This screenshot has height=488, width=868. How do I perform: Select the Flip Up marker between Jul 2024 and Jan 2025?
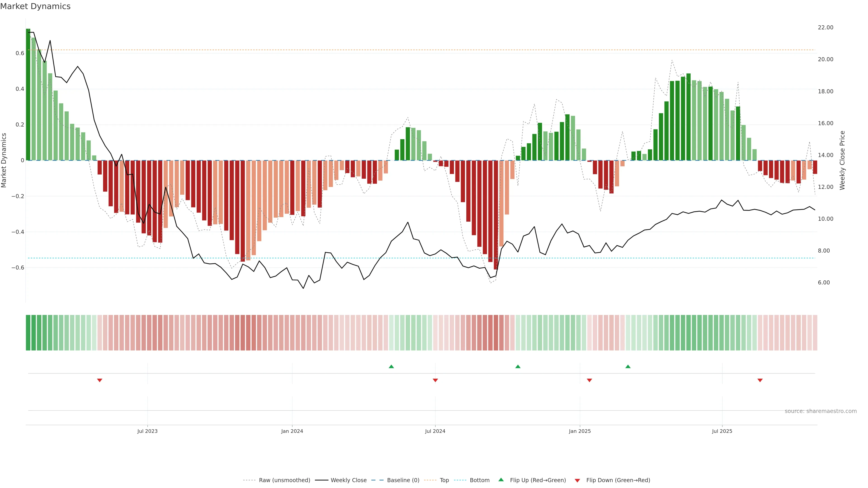click(x=518, y=366)
